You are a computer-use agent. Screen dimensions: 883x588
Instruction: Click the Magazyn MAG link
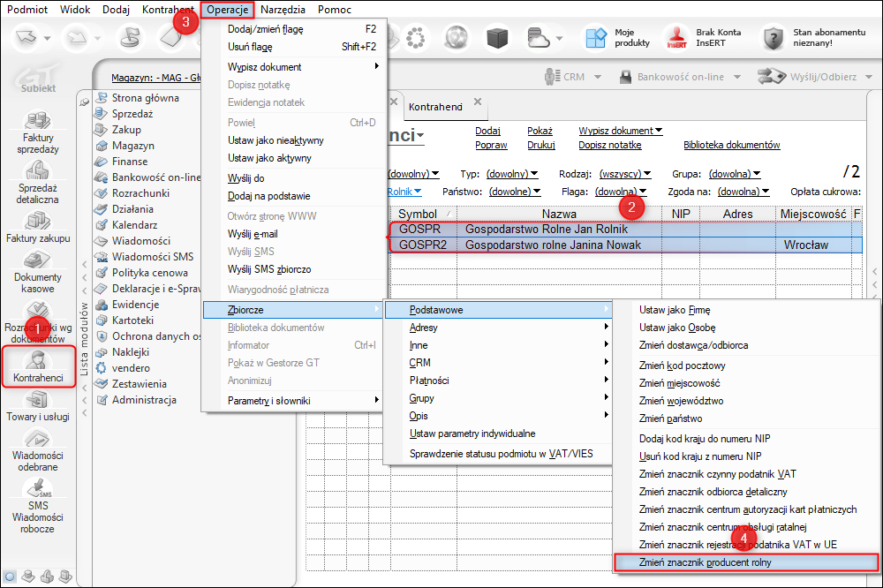point(156,78)
